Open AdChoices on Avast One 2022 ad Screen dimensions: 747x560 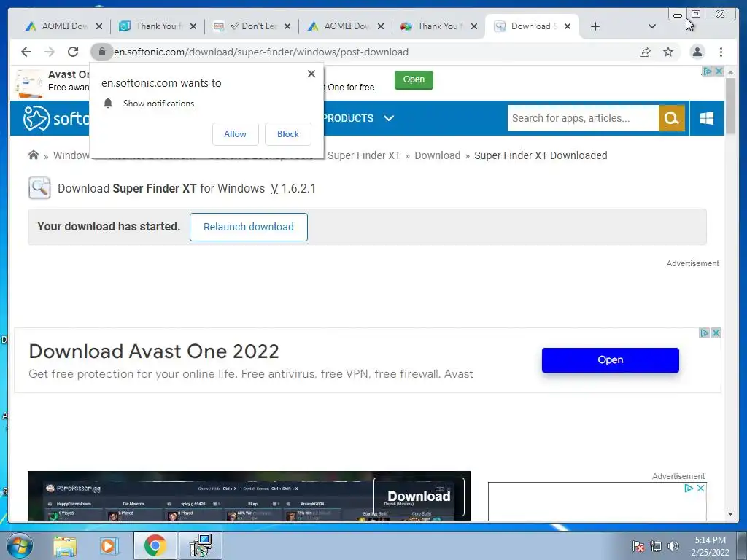click(x=704, y=332)
